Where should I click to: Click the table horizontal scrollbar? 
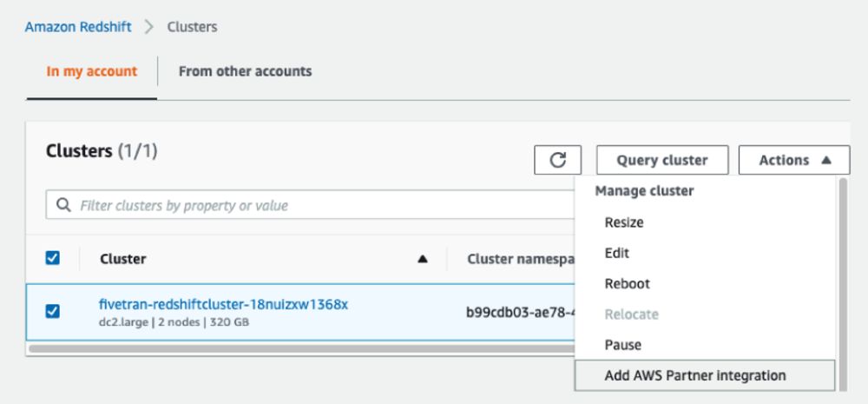(x=302, y=348)
